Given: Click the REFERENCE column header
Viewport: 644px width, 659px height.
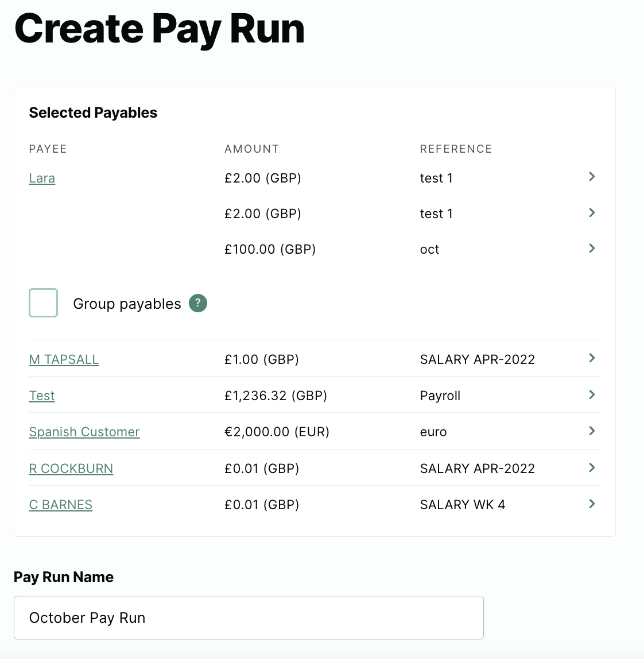Looking at the screenshot, I should 456,149.
